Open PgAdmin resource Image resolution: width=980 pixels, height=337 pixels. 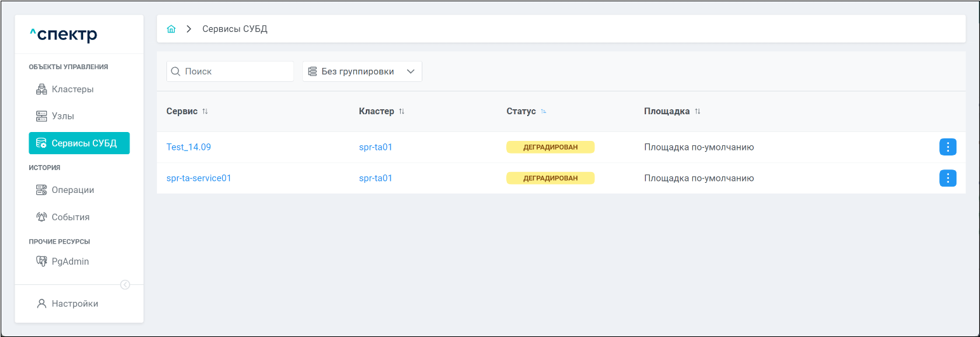[70, 261]
